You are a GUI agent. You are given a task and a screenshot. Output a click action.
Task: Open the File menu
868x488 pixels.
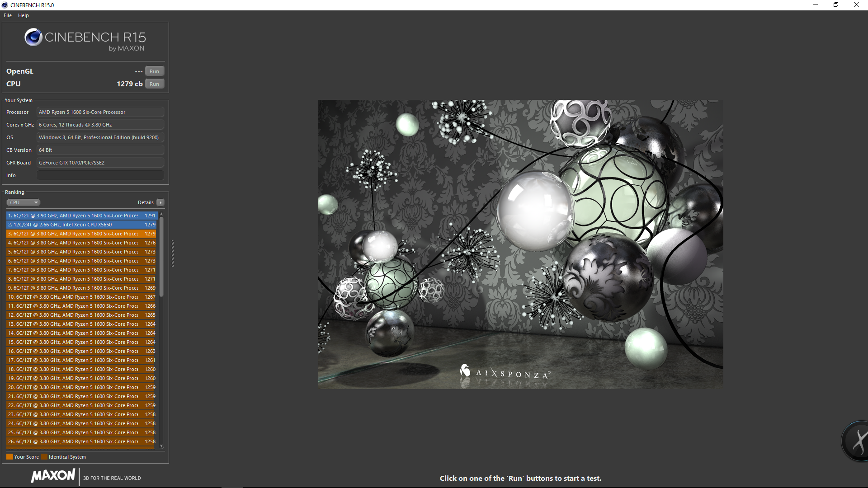[x=8, y=15]
